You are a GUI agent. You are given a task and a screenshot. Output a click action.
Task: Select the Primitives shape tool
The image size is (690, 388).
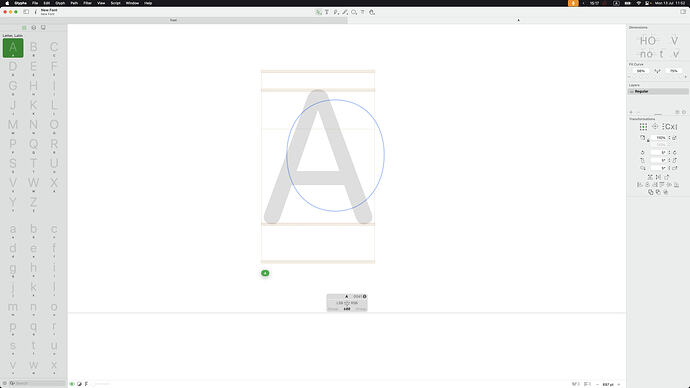(354, 12)
